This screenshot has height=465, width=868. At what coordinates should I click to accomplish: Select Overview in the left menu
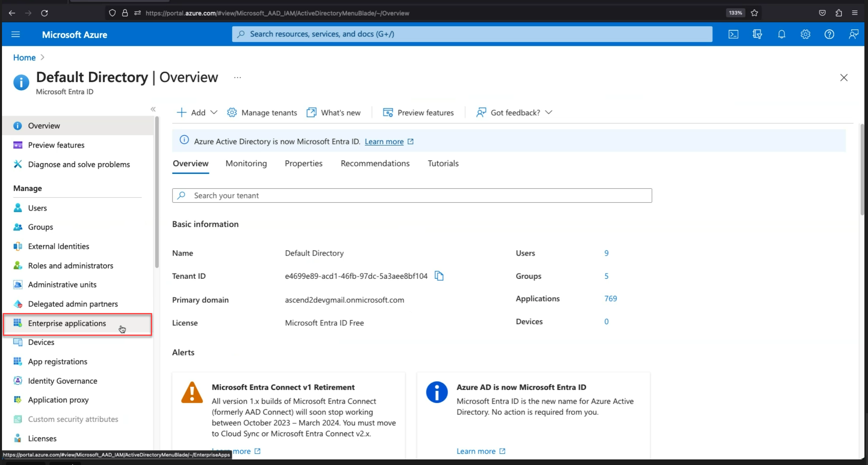pyautogui.click(x=78, y=126)
